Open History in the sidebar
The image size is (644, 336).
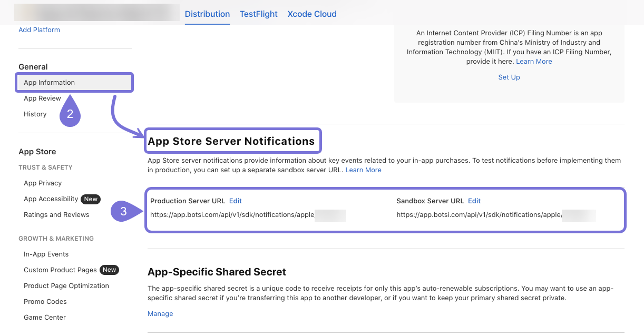(x=35, y=114)
